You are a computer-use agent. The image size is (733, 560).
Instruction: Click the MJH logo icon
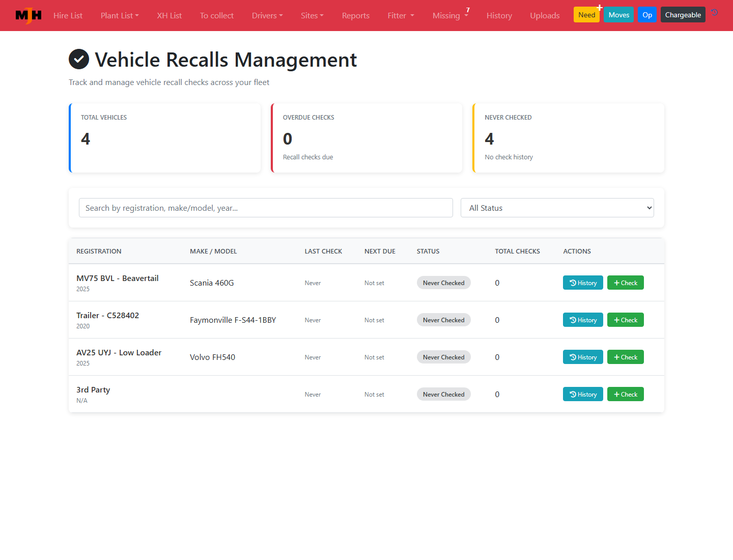pyautogui.click(x=29, y=15)
